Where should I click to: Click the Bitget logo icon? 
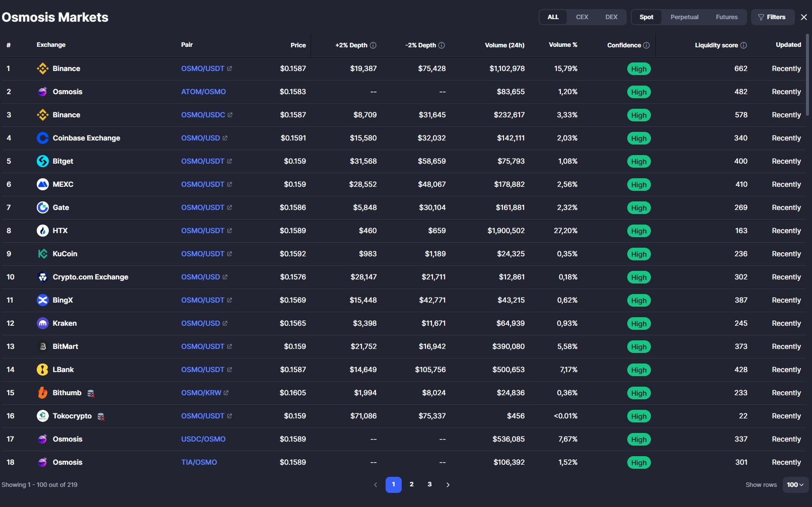[43, 161]
